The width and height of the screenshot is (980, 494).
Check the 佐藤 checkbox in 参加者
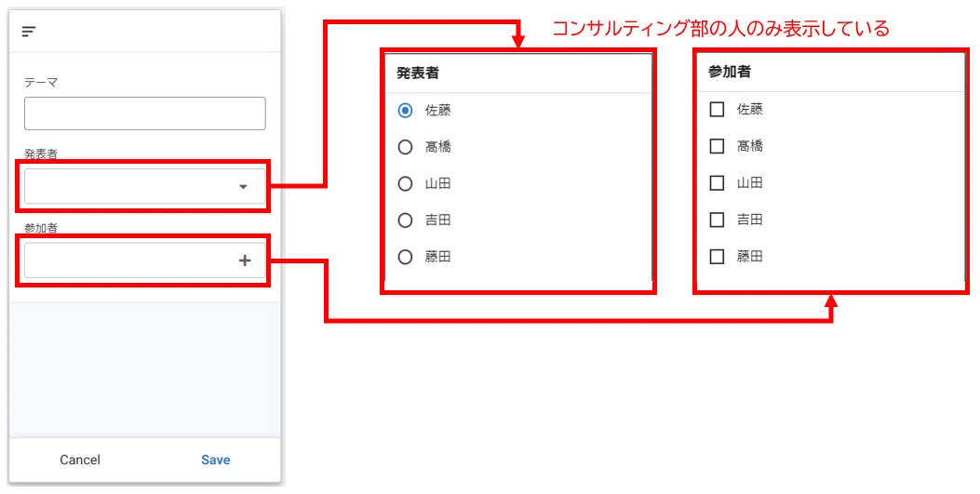point(717,109)
